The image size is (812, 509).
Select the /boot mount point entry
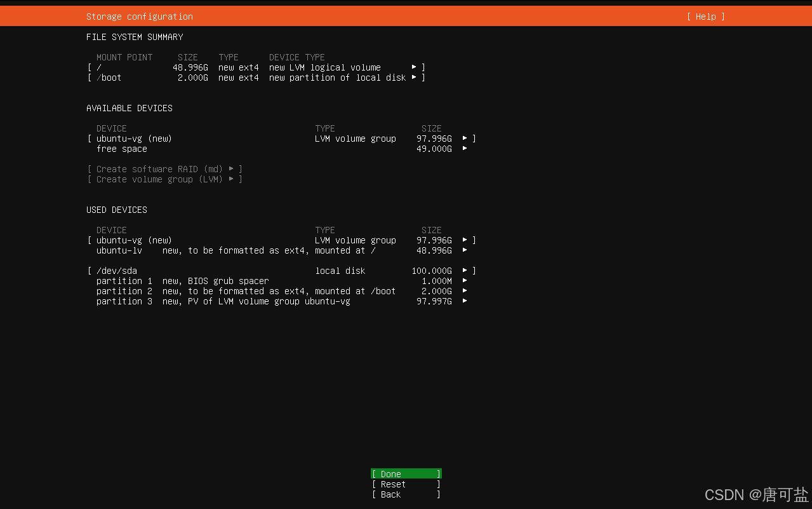(256, 78)
